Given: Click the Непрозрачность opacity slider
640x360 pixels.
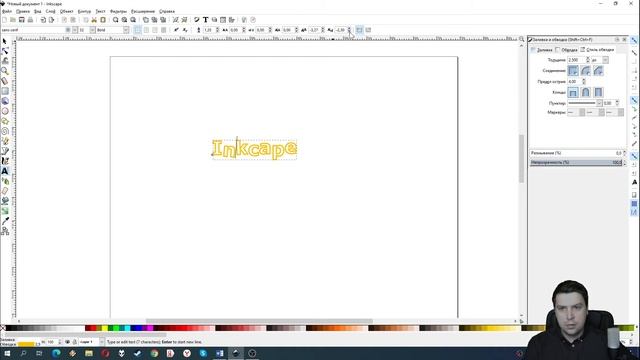Looking at the screenshot, I should click(x=576, y=162).
